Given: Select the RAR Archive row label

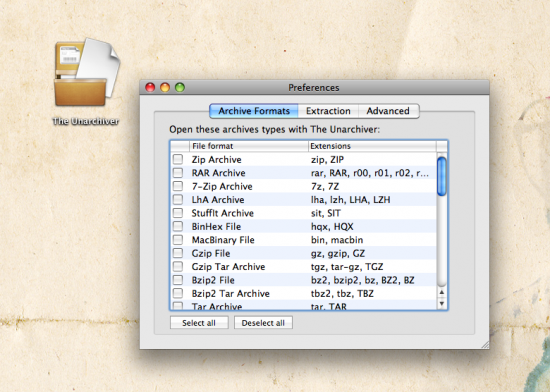Looking at the screenshot, I should [218, 173].
